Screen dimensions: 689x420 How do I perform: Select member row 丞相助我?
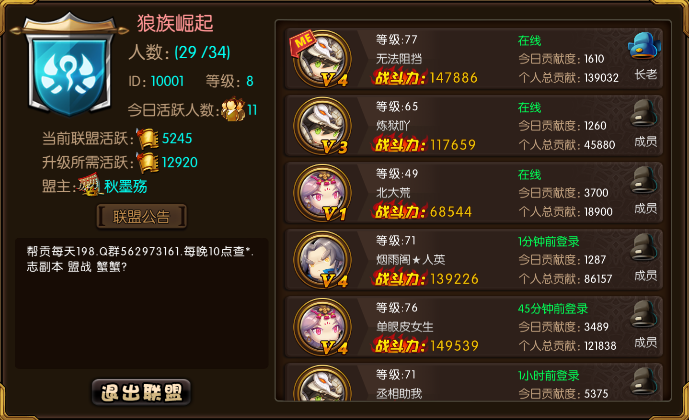click(x=473, y=381)
